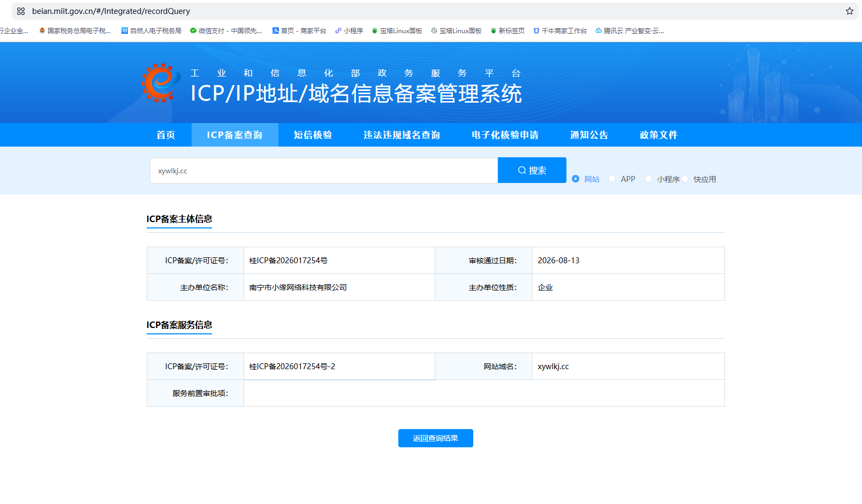The width and height of the screenshot is (862, 504).
Task: Go to the 首页 navigation tab
Action: pyautogui.click(x=166, y=135)
